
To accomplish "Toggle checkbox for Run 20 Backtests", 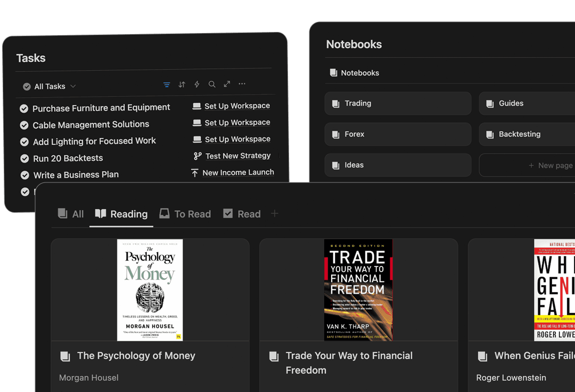I will 24,159.
